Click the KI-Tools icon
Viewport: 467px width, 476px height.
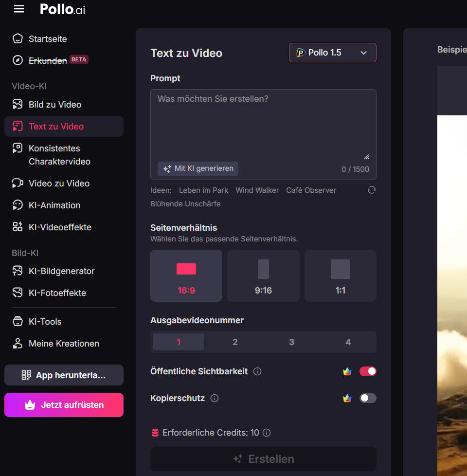(18, 321)
